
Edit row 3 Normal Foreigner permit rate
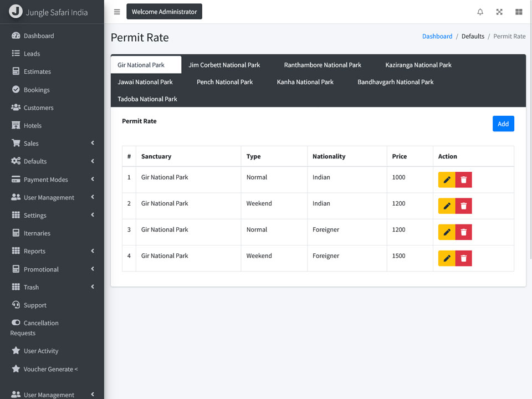click(447, 232)
